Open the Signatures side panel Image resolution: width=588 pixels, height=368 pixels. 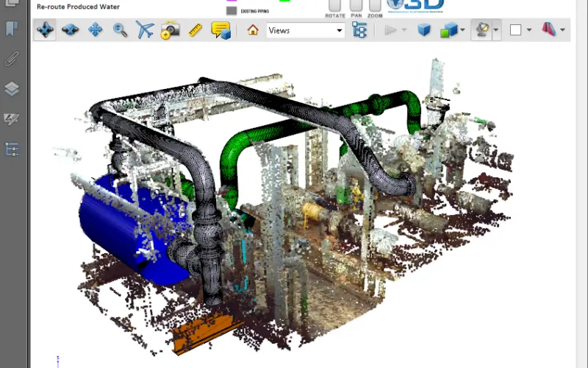pyautogui.click(x=12, y=119)
